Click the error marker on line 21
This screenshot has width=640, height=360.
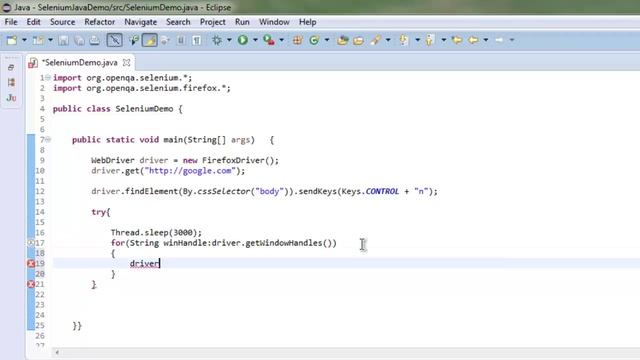(31, 284)
